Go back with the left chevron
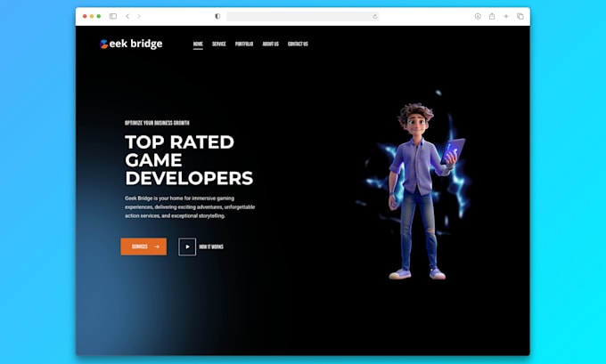 click(127, 16)
